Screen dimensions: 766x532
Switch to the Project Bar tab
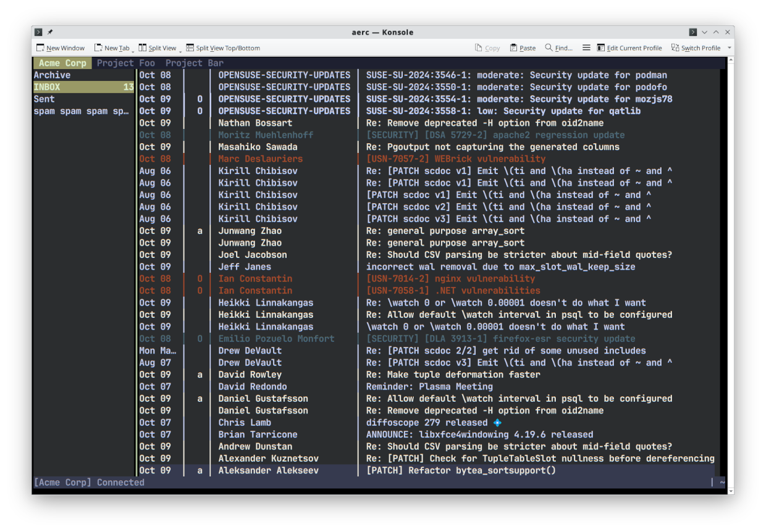point(194,63)
